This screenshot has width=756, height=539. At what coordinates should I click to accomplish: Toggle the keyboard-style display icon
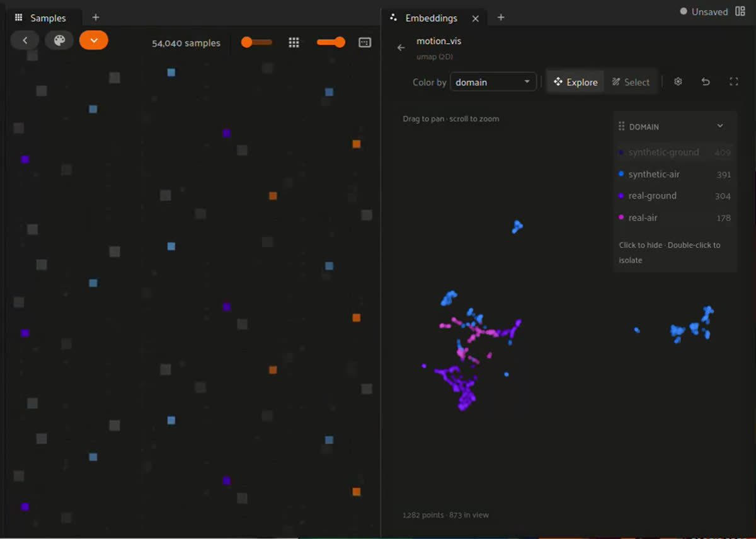point(365,42)
